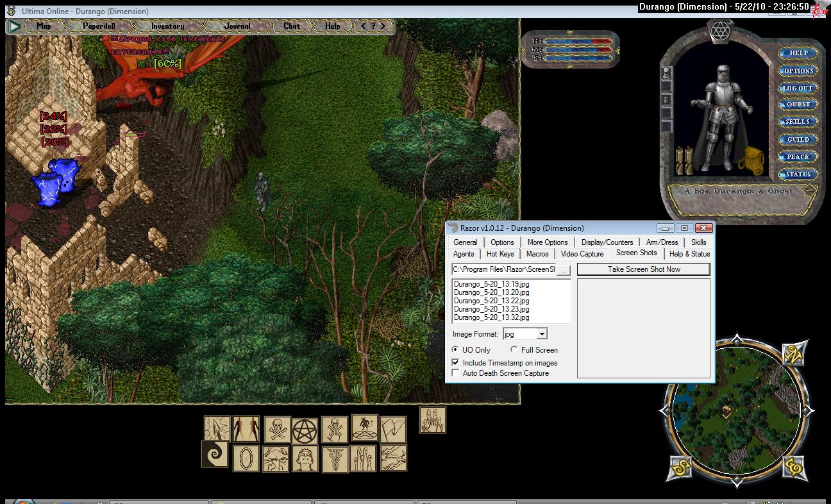Switch to the Agents tab

464,254
